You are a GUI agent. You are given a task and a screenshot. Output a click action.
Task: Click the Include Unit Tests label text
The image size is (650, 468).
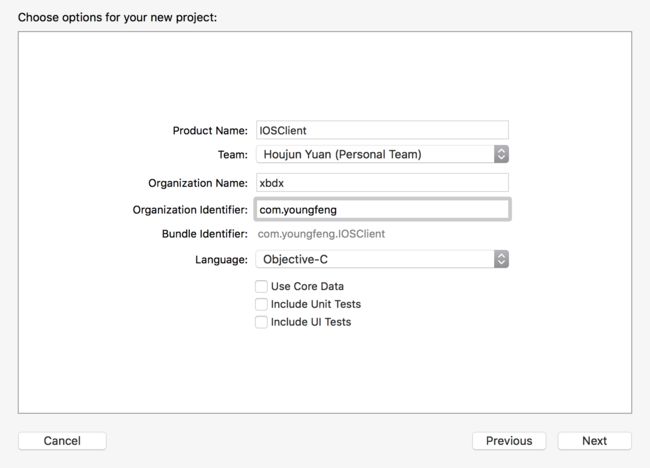coord(316,304)
